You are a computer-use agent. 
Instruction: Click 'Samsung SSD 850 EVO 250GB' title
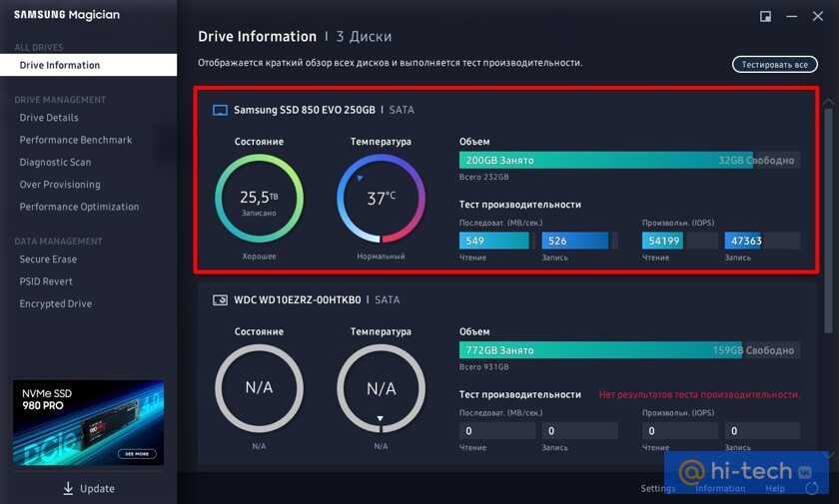305,110
